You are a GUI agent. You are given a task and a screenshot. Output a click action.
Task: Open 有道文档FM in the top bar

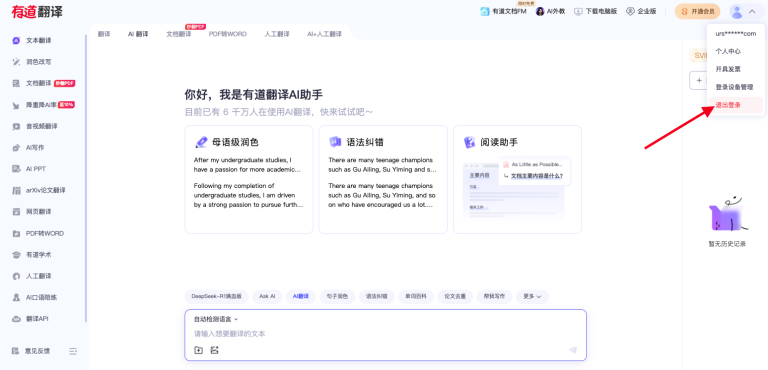pos(503,11)
